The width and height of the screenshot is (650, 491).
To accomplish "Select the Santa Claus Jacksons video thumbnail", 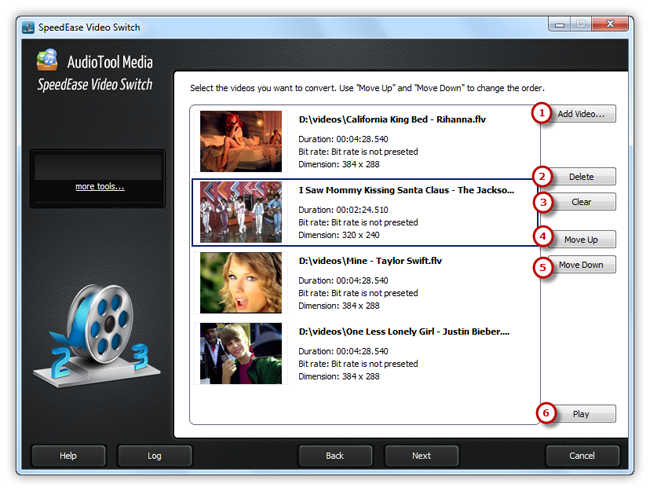I will coord(241,212).
